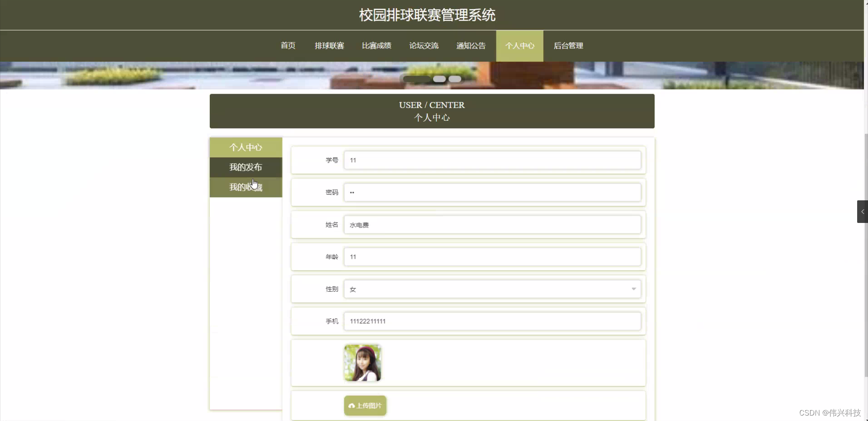This screenshot has height=421, width=868.
Task: Navigate to 排球联赛 menu item
Action: [x=329, y=46]
